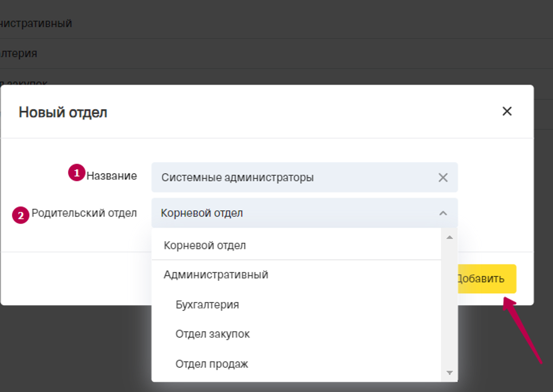Clear the Название field text

tap(443, 178)
